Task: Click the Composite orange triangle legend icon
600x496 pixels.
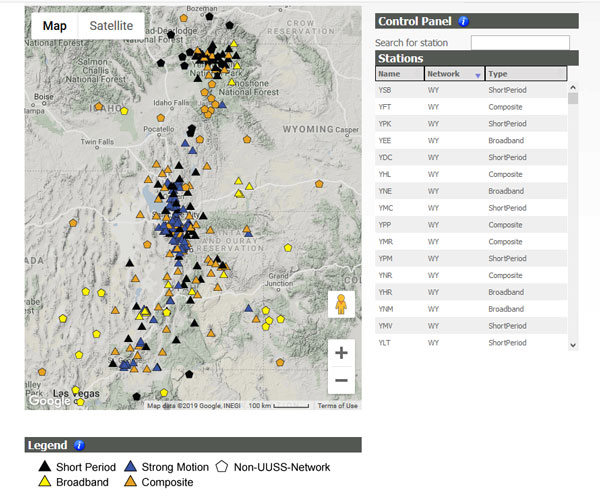Action: click(131, 481)
